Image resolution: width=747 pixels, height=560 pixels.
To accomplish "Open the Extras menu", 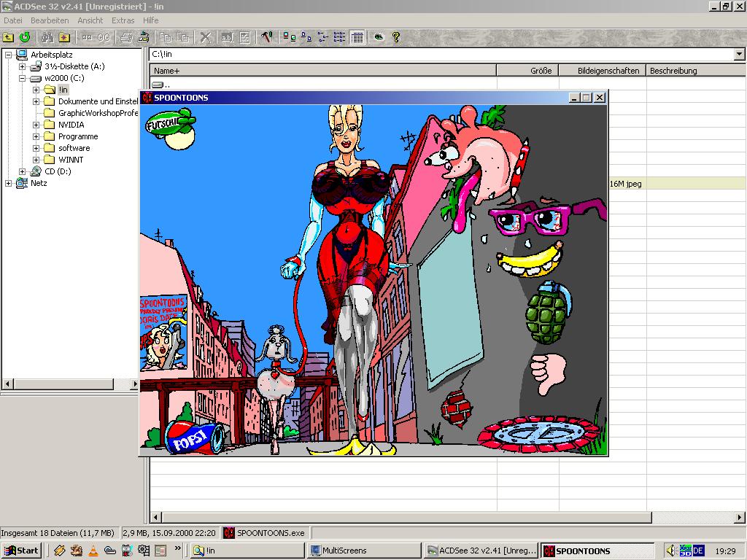I will click(x=123, y=20).
